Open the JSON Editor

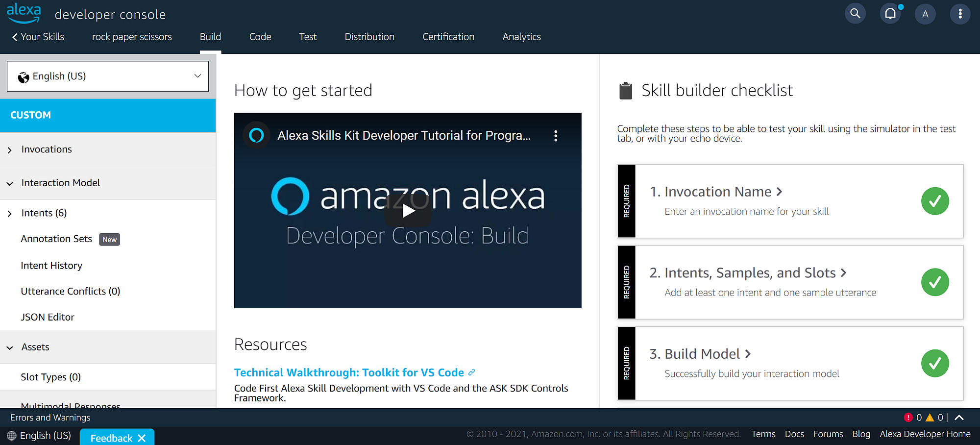48,317
